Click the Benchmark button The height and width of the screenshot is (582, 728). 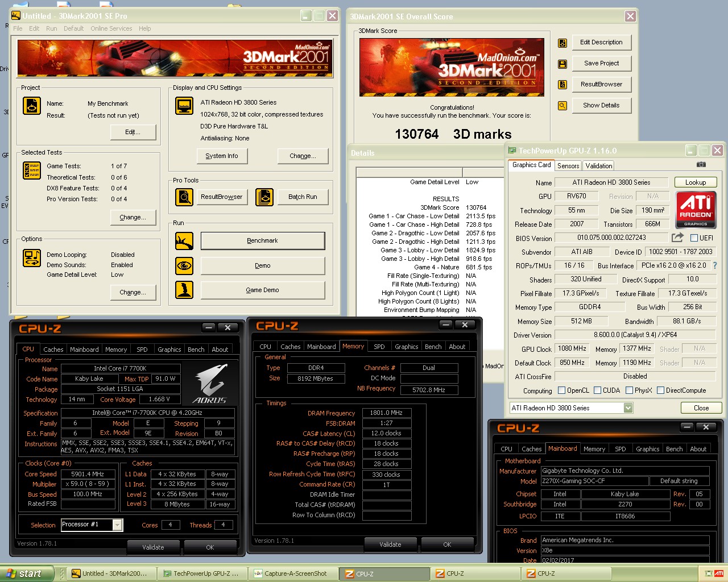pyautogui.click(x=263, y=241)
